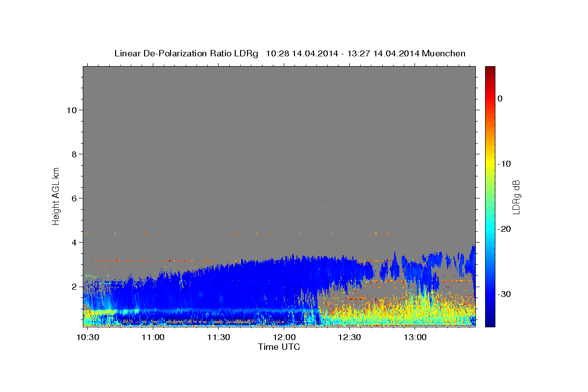Click the 12:30 time tick label
Screen dimensions: 588x392
tap(350, 338)
